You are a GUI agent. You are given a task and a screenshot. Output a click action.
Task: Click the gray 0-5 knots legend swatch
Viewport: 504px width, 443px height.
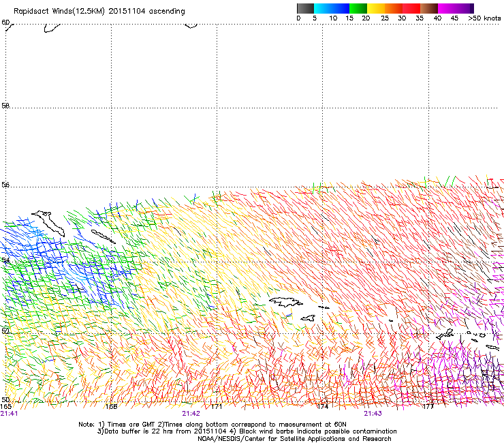[x=305, y=8]
